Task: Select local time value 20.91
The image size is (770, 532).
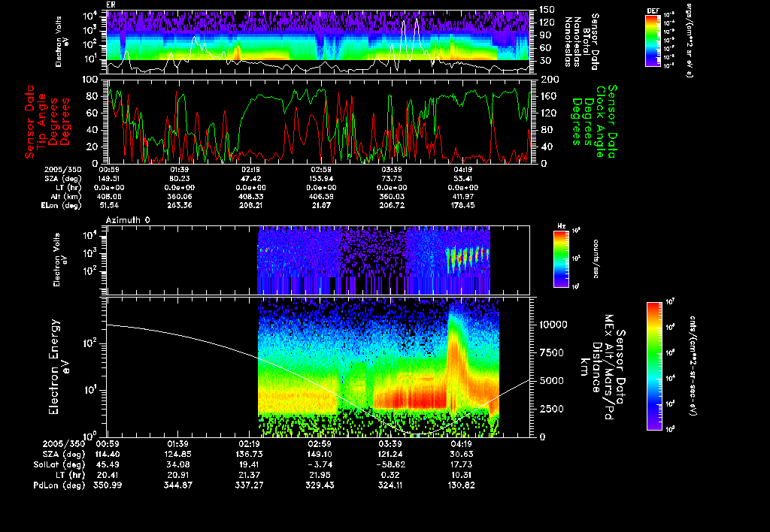Action: (177, 475)
